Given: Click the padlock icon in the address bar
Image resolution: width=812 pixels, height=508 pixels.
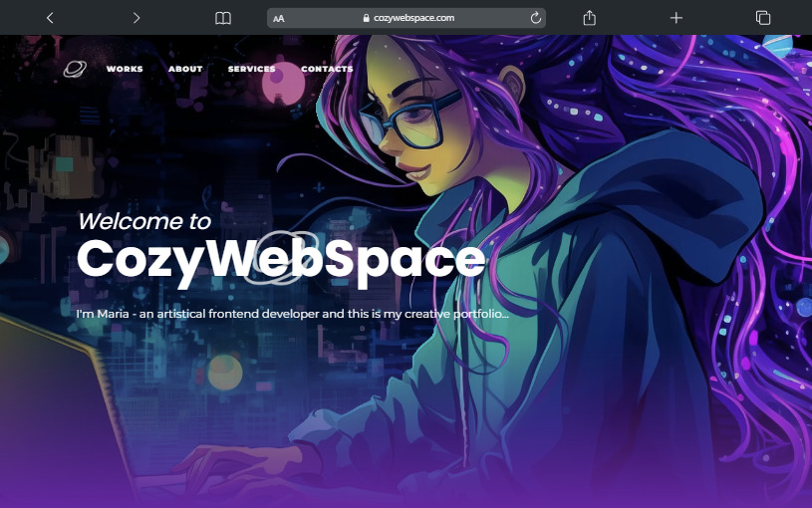Looking at the screenshot, I should 366,18.
